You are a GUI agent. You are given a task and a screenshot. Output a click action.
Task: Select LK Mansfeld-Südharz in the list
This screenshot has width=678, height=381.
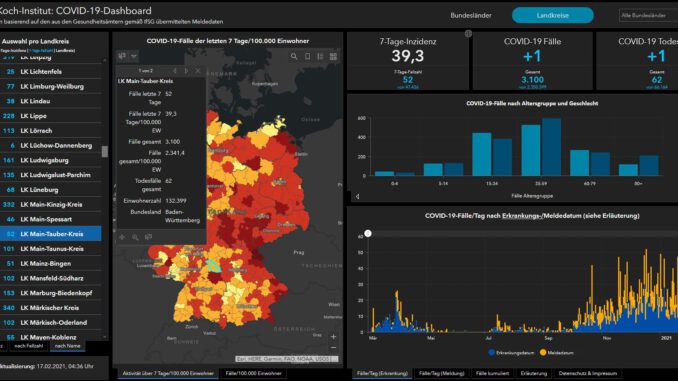click(x=51, y=278)
